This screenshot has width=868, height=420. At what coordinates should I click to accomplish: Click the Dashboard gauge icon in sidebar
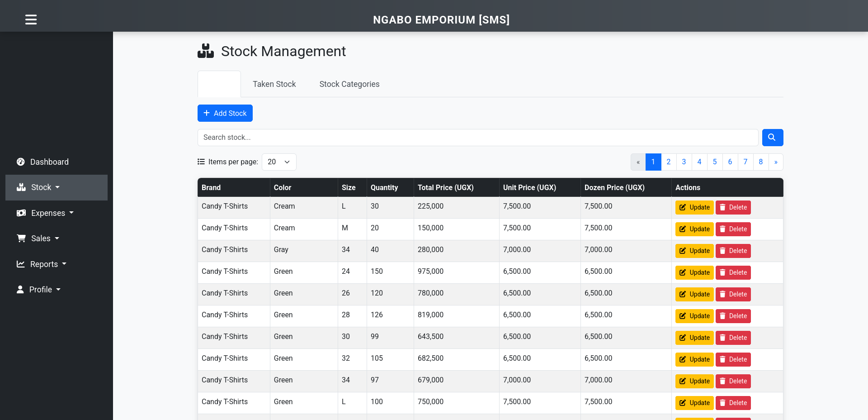(x=21, y=162)
